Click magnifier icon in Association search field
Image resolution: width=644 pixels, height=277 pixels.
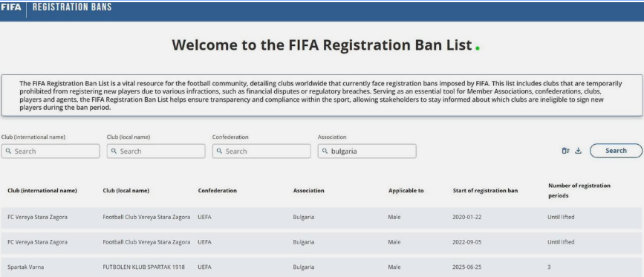[325, 151]
